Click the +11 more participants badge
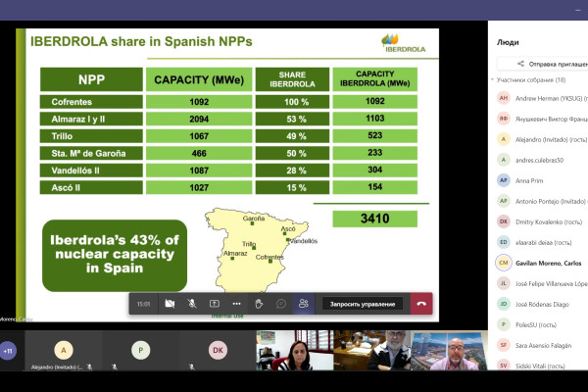588x392 pixels. [x=9, y=350]
